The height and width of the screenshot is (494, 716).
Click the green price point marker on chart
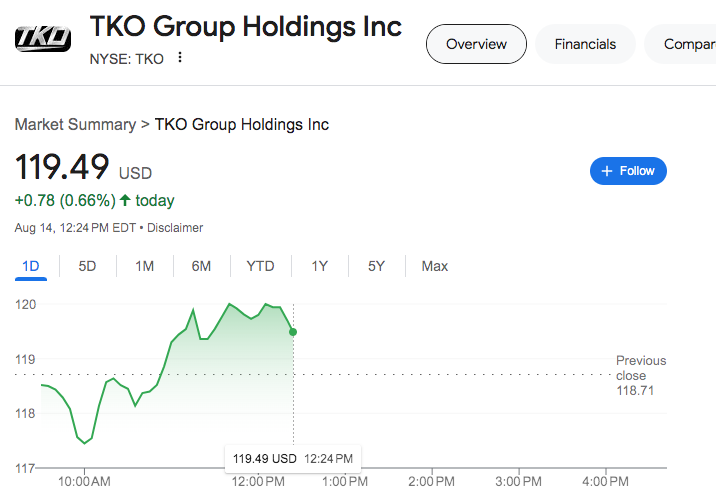293,331
